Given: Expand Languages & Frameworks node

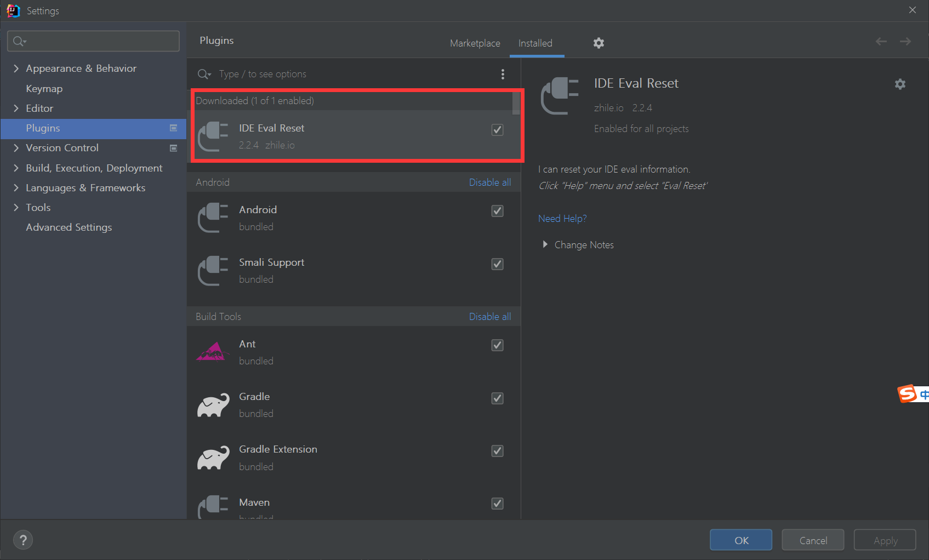Looking at the screenshot, I should [x=16, y=188].
